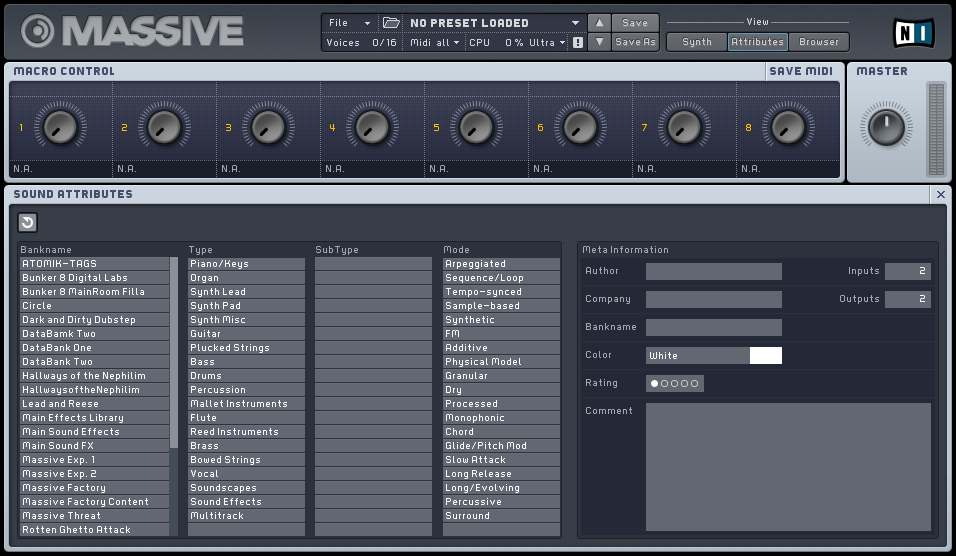956x556 pixels.
Task: Toggle the Sequence/Loop mode attribute
Action: 501,278
